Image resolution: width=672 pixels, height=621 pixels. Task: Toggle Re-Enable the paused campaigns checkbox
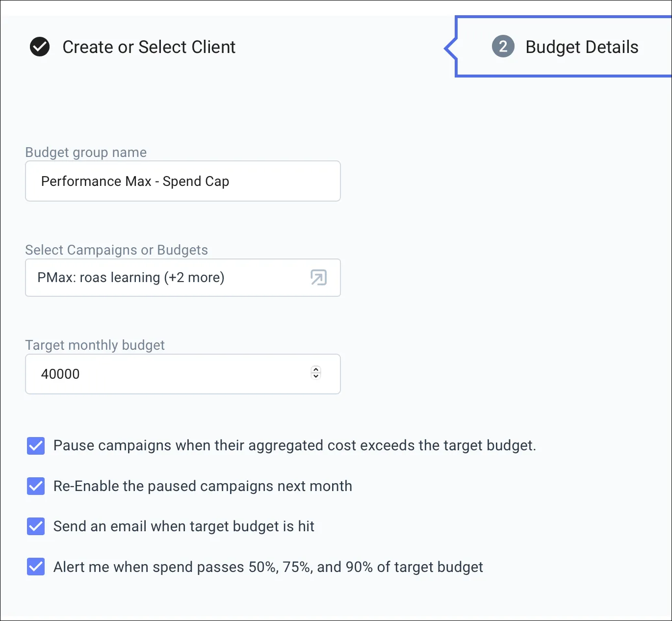pos(36,486)
